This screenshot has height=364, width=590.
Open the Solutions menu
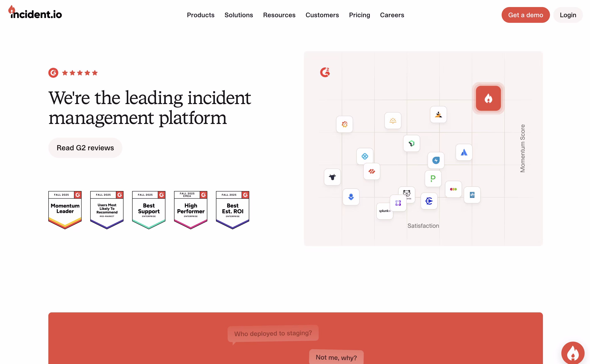[x=239, y=15]
